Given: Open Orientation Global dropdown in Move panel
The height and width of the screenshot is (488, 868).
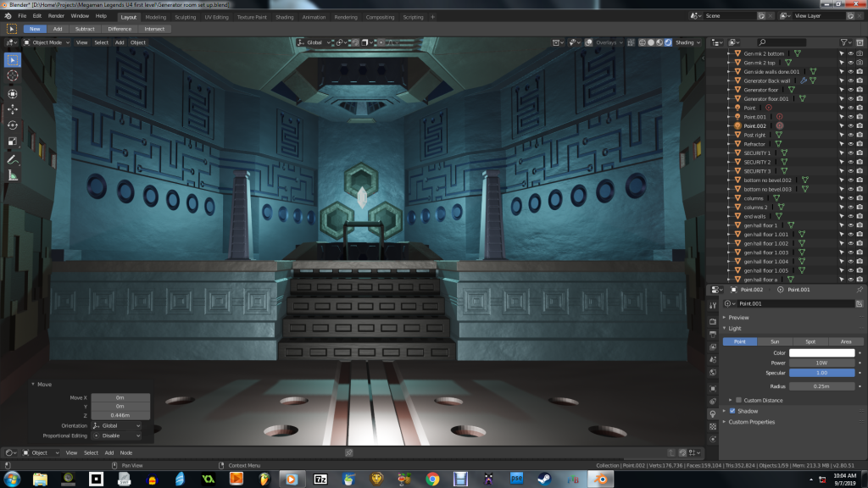Looking at the screenshot, I should click(x=117, y=426).
